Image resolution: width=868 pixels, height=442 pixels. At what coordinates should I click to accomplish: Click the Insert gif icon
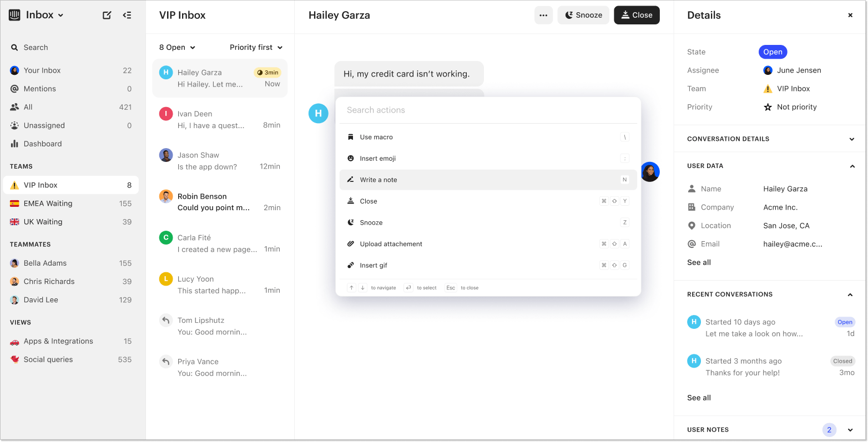[x=351, y=265]
